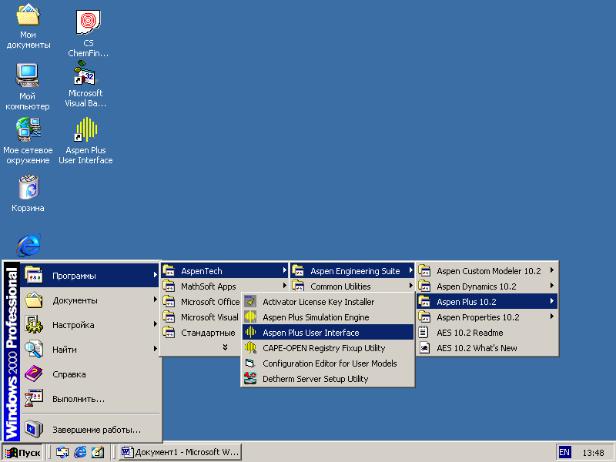
Task: Click the Activator License Key Installer icon
Action: 250,302
